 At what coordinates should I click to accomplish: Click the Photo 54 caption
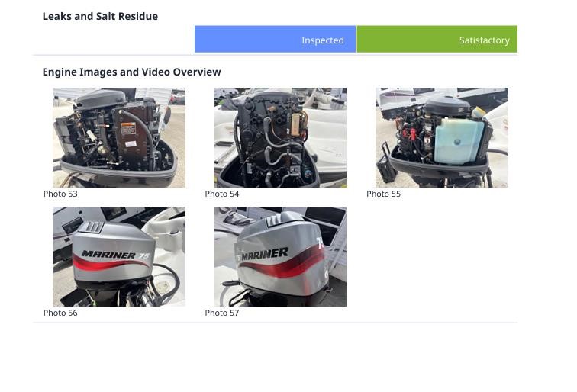222,194
